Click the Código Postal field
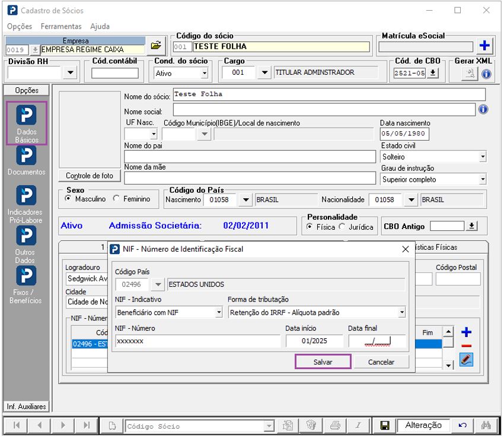The image size is (504, 438). pos(458,279)
